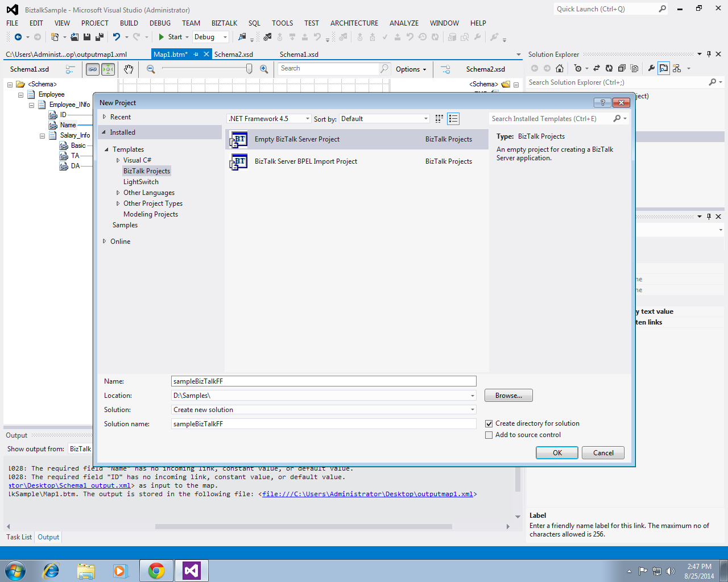Click the zoom out magnifier icon
Image resolution: width=728 pixels, height=582 pixels.
[x=150, y=69]
